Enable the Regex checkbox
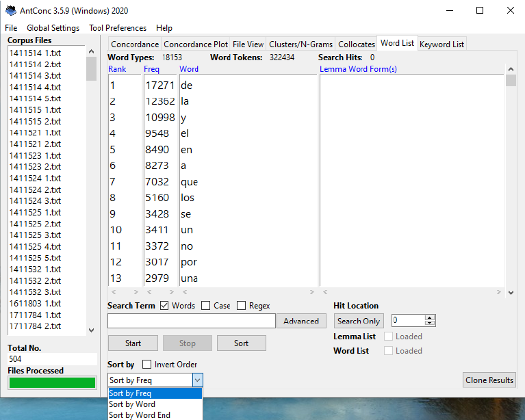This screenshot has width=525, height=420. point(242,306)
